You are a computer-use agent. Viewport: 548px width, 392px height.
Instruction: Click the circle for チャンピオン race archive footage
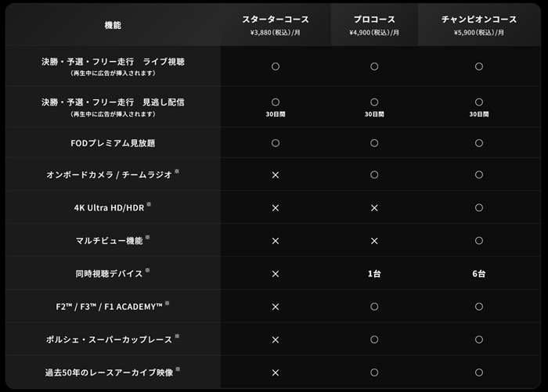point(478,372)
